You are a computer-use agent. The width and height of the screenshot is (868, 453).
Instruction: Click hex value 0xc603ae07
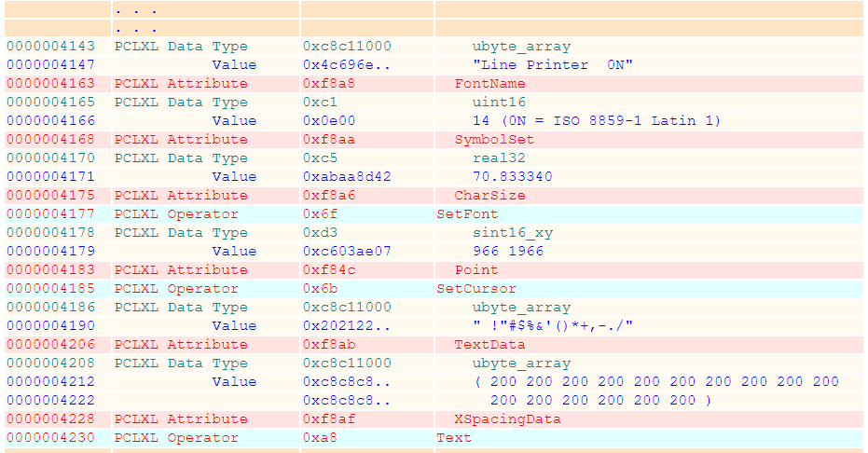point(347,251)
